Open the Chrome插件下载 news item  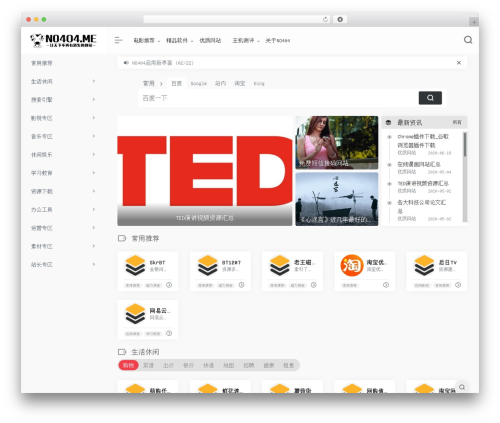click(423, 141)
